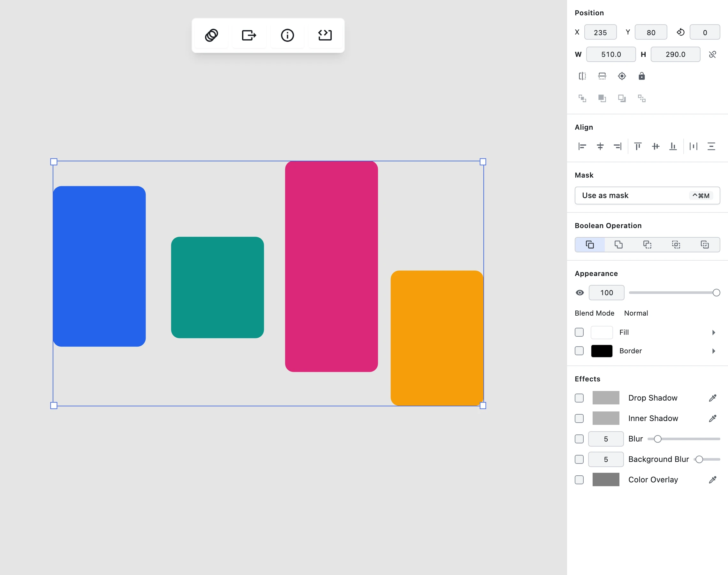Open the Drop Shadow color swatch

point(606,398)
